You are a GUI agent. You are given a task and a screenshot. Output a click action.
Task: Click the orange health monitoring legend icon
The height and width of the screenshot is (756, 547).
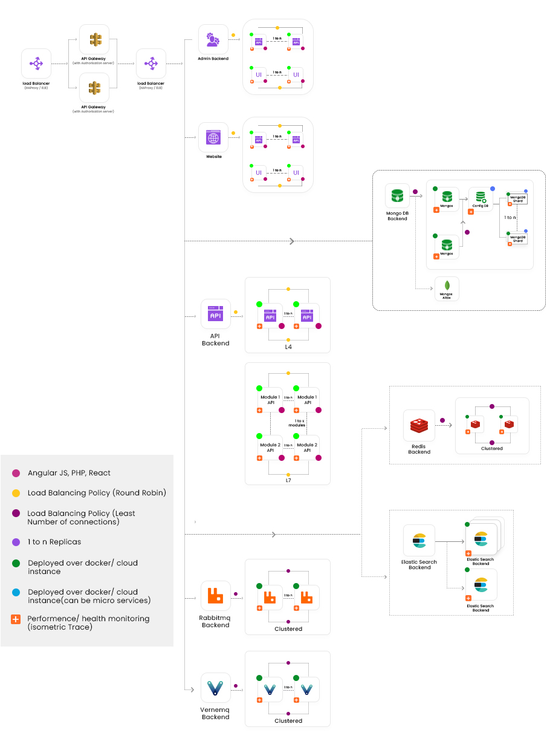click(16, 619)
